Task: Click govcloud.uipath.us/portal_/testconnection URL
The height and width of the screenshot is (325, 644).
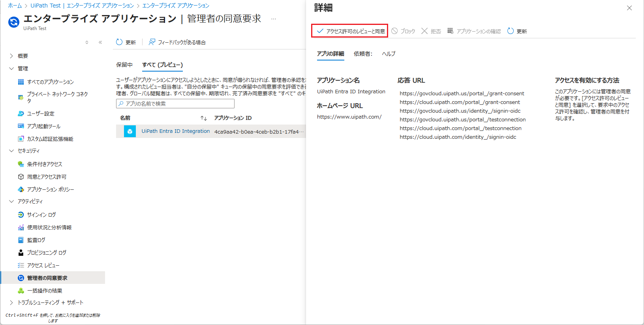Action: (463, 120)
